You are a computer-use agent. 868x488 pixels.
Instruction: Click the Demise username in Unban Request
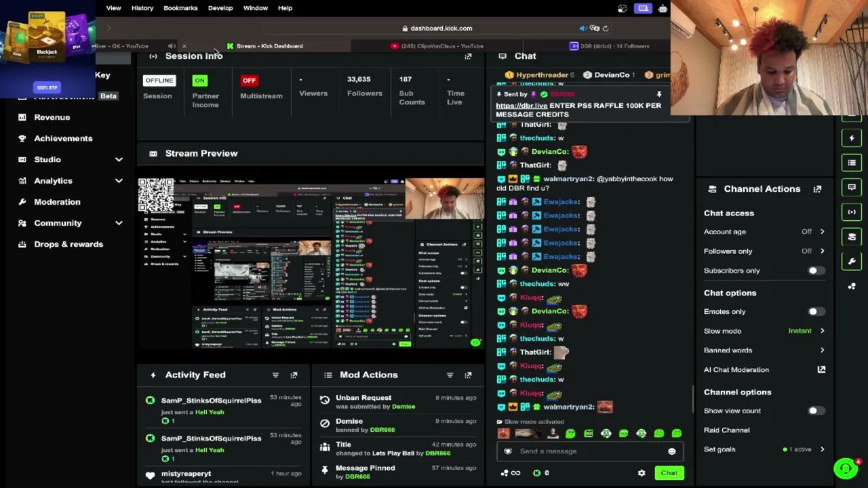(x=403, y=407)
